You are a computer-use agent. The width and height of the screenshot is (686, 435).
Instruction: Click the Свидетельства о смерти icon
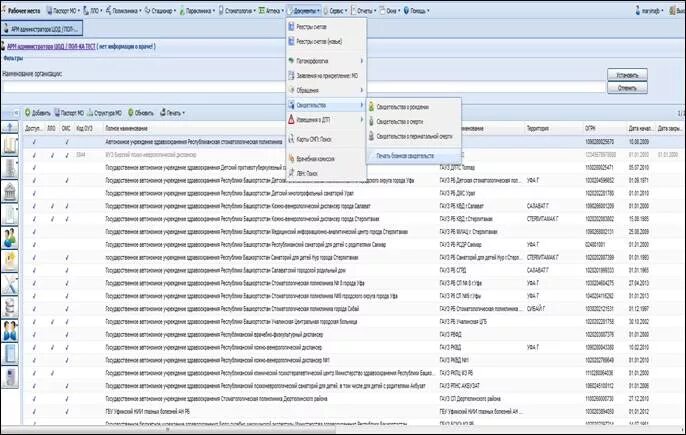[371, 121]
